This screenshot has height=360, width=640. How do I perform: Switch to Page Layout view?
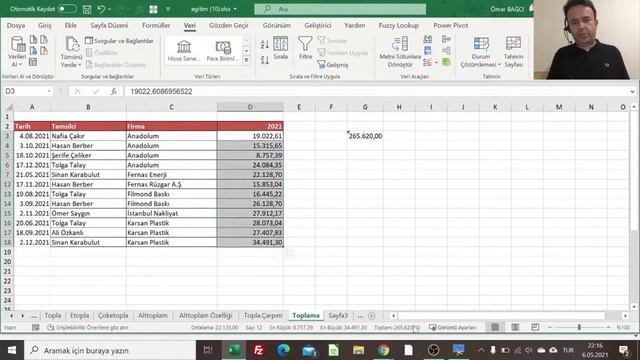pyautogui.click(x=516, y=327)
